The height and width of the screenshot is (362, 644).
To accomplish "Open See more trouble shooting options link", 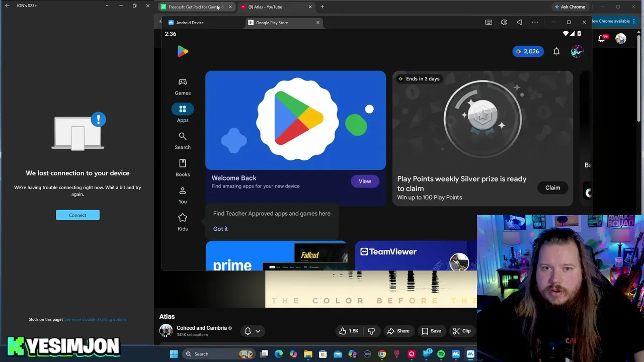I will (x=95, y=319).
